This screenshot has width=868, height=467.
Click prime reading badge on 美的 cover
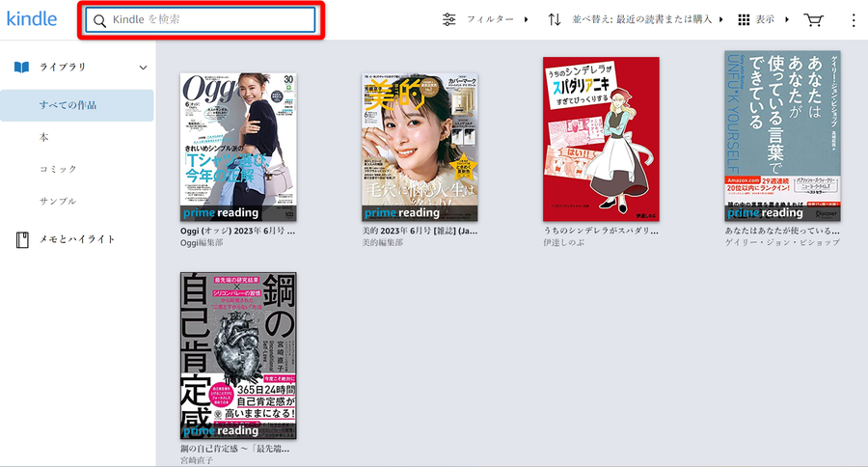pyautogui.click(x=420, y=212)
